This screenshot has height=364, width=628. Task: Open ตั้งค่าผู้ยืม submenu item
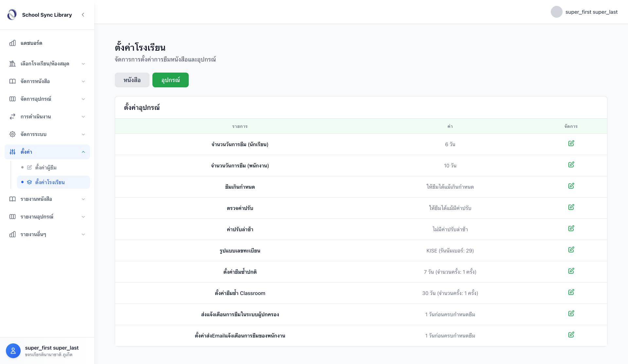coord(46,167)
